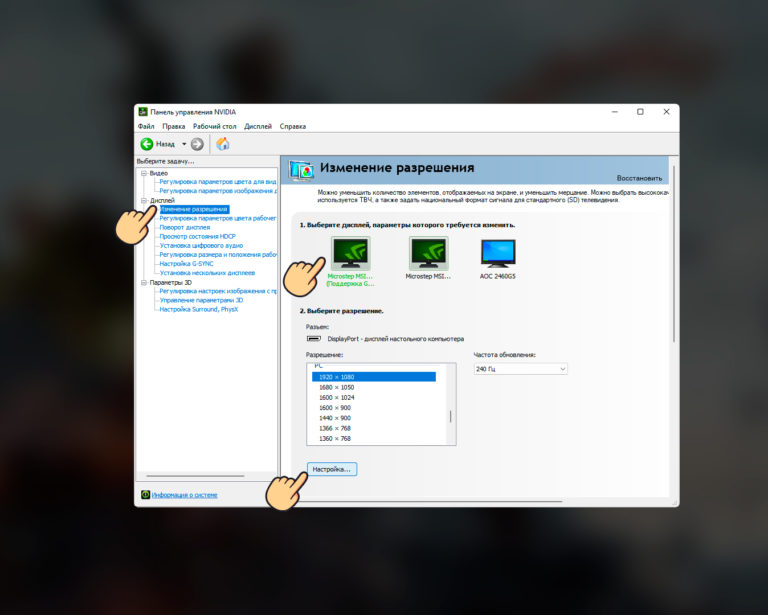This screenshot has height=615, width=768.
Task: Select the first Microstep MSI display icon
Action: tap(350, 253)
